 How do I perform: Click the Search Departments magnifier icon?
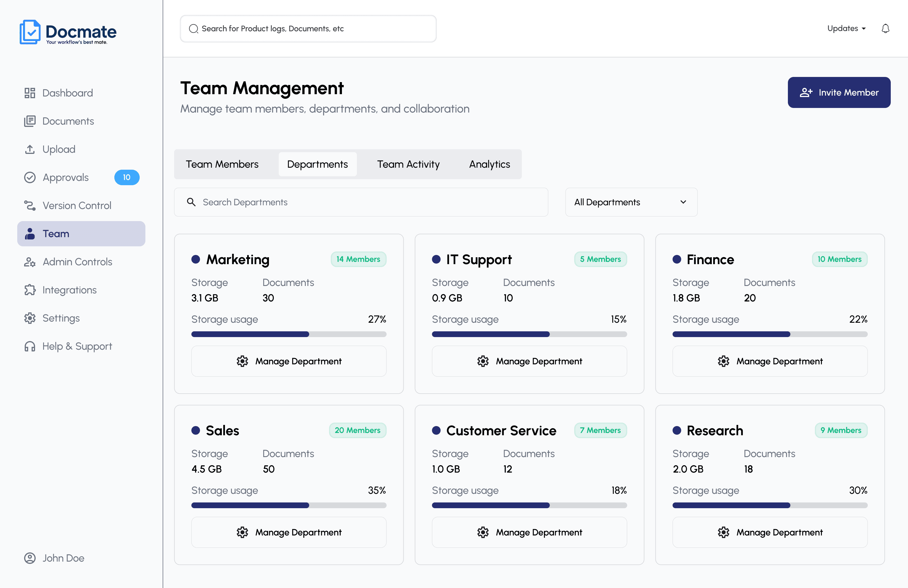(191, 202)
